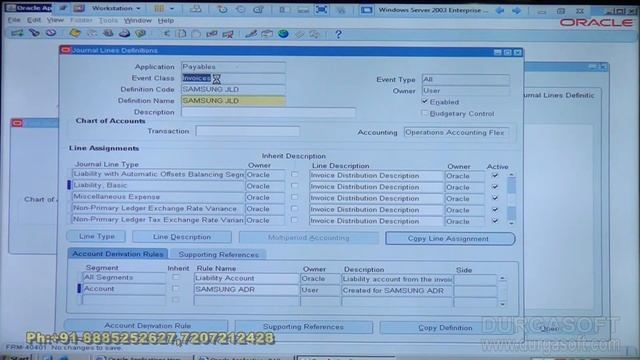
Task: Click VMware Send Ctrl+Alt+Del icon
Action: [x=196, y=9]
